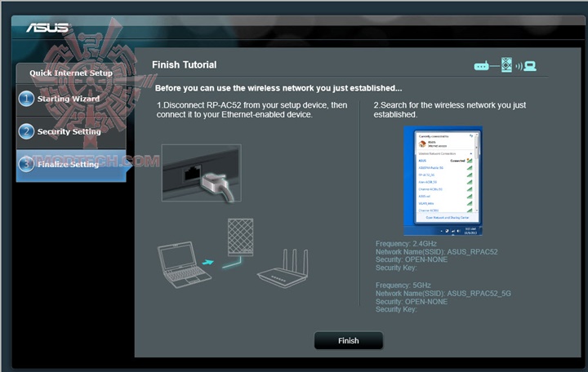The width and height of the screenshot is (588, 372).
Task: Click 'Network Name(SSID): ASUS_RPAC52_5G' text
Action: (443, 294)
